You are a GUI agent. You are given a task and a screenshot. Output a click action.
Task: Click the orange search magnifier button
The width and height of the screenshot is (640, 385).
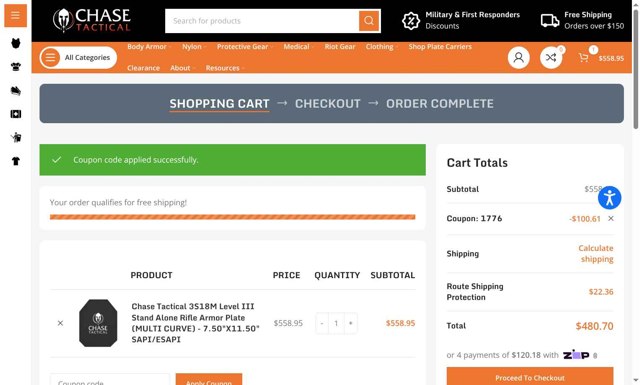tap(369, 21)
